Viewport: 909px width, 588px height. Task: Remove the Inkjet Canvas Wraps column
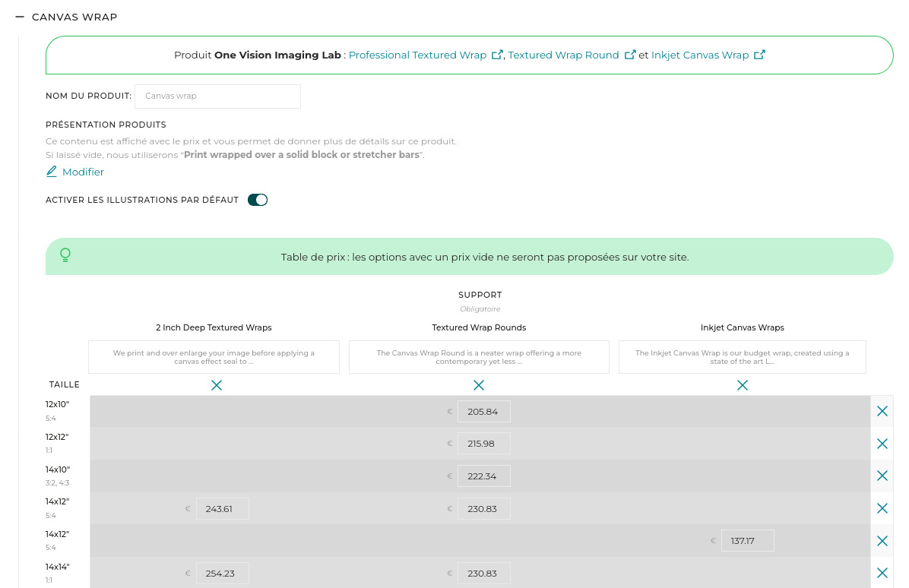tap(743, 385)
